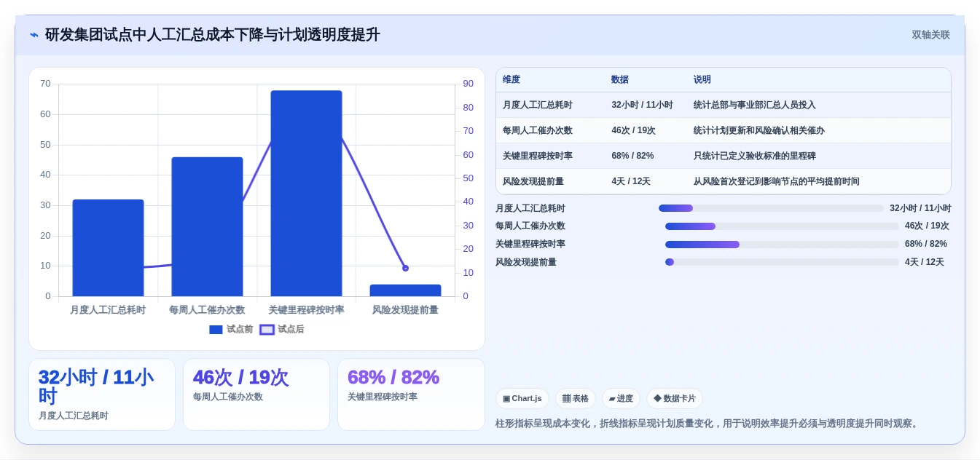Click the 每周人工催办次数 chart bar

(x=207, y=226)
